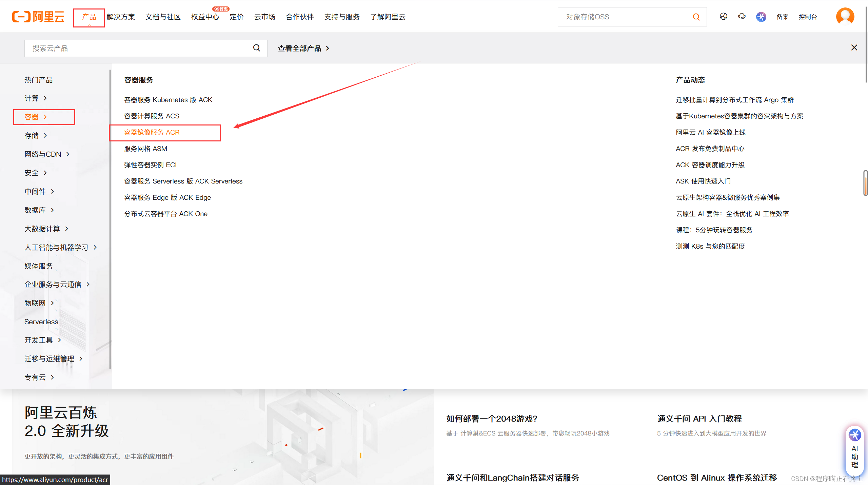
Task: Click the search icon beside 搜索云产品 field
Action: click(x=256, y=48)
